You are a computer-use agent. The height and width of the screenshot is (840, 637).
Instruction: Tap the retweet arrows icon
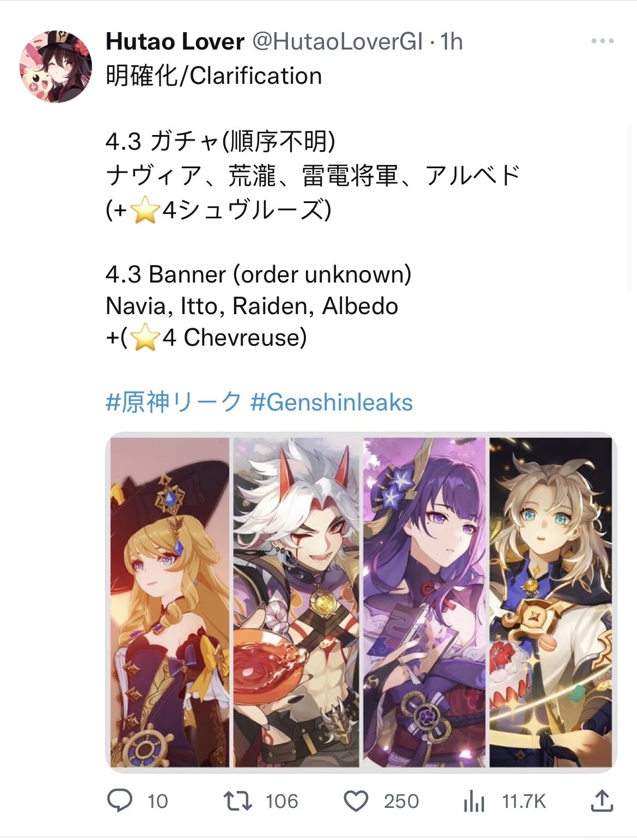point(238,801)
